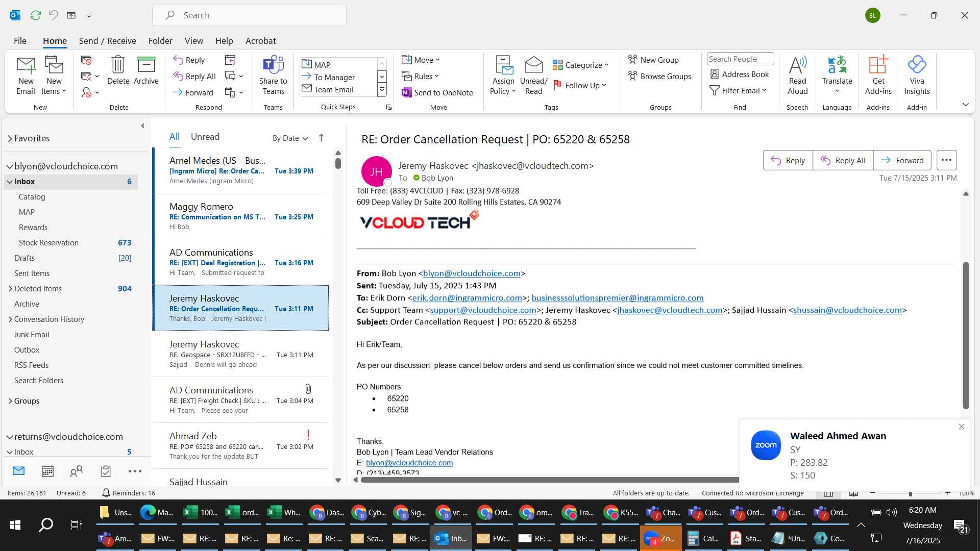Expand the Deleted Items folder
Image resolution: width=980 pixels, height=551 pixels.
point(10,289)
